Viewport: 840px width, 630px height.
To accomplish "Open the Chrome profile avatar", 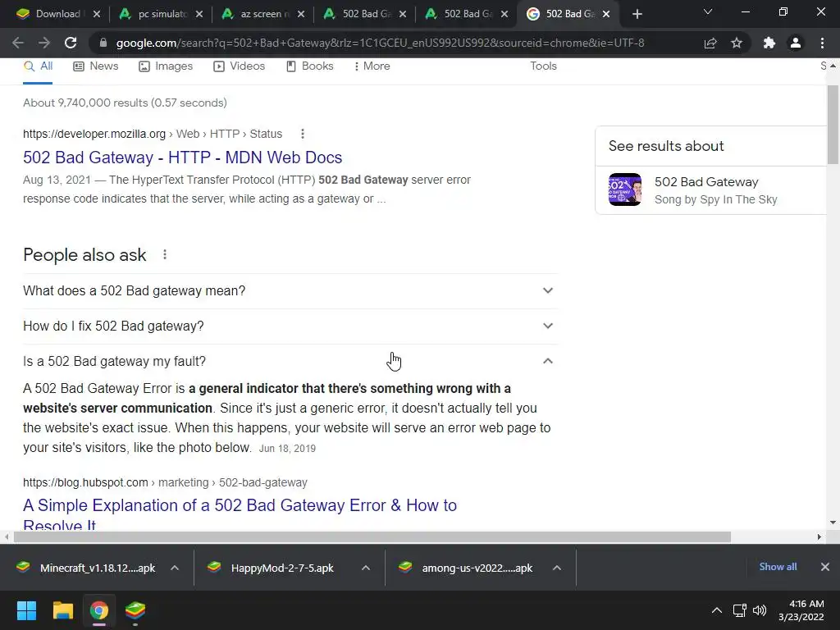I will click(796, 43).
